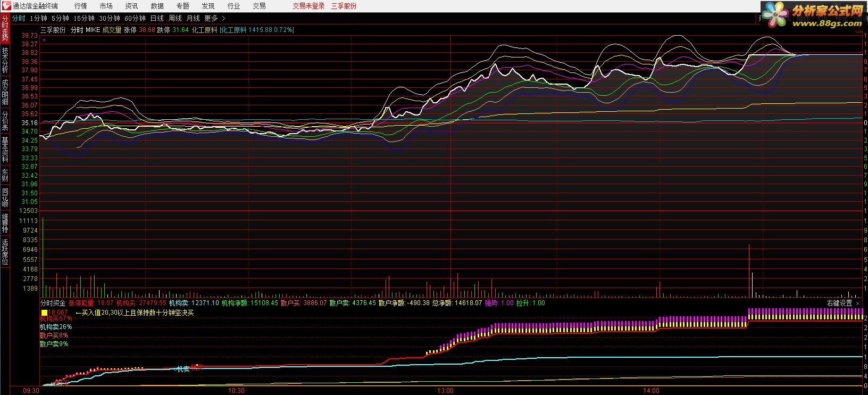Open the 右键设置 panel option
Viewport: 868px width, 395px height.
(840, 303)
